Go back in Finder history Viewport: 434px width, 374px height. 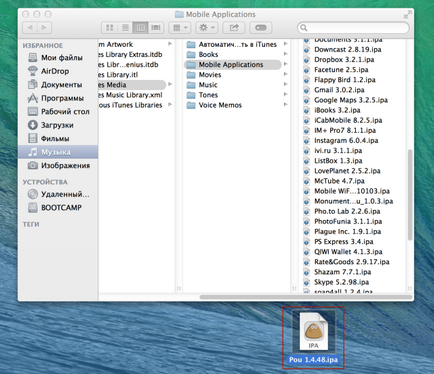[30, 28]
